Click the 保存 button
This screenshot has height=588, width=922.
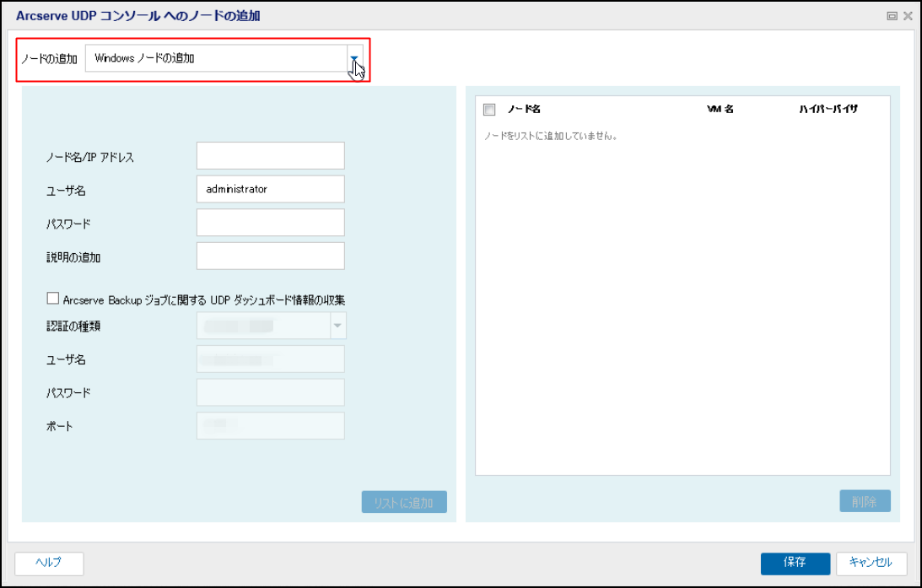795,563
